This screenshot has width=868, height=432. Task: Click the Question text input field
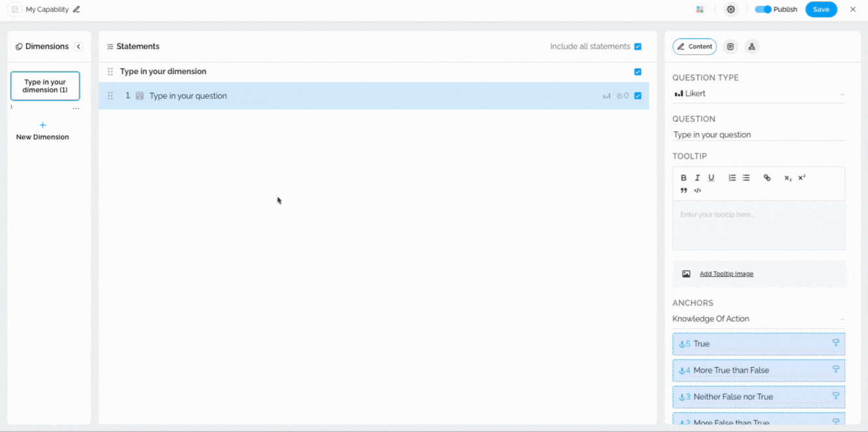(758, 135)
